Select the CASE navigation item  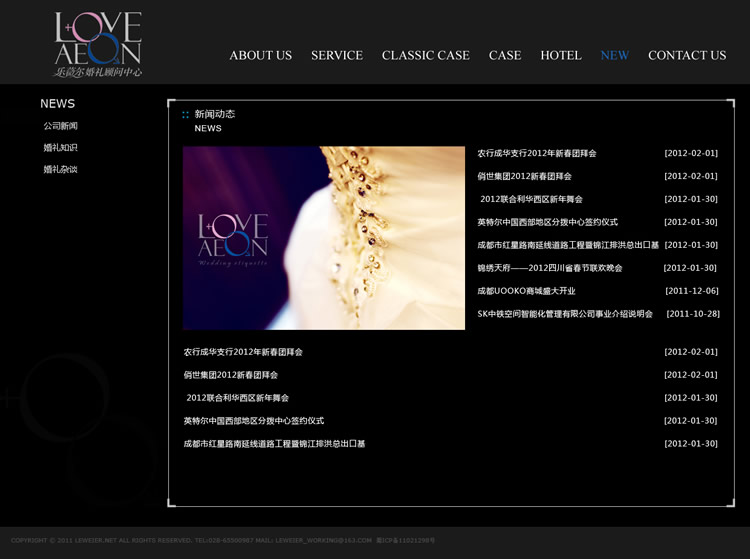[504, 56]
